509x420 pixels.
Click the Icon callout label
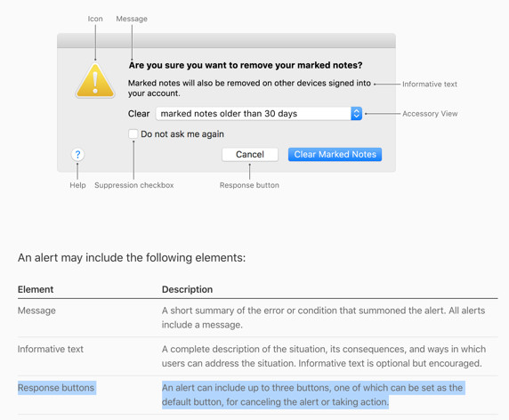pos(95,19)
